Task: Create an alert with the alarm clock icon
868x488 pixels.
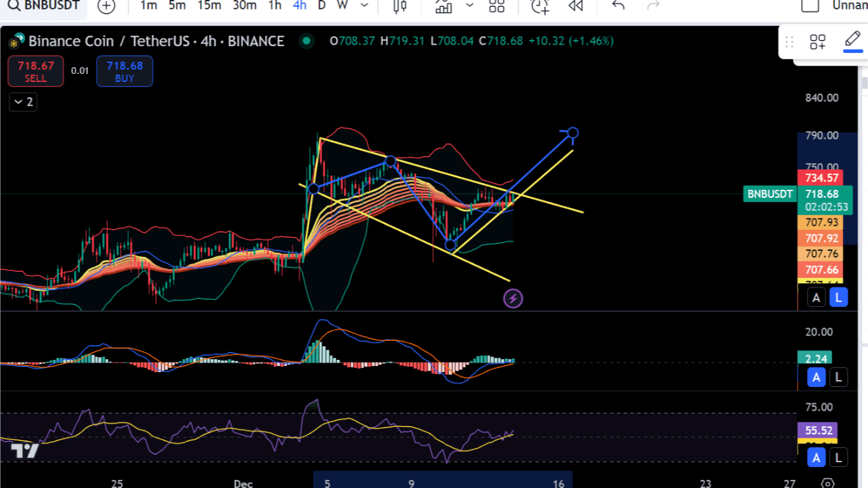Action: tap(540, 6)
